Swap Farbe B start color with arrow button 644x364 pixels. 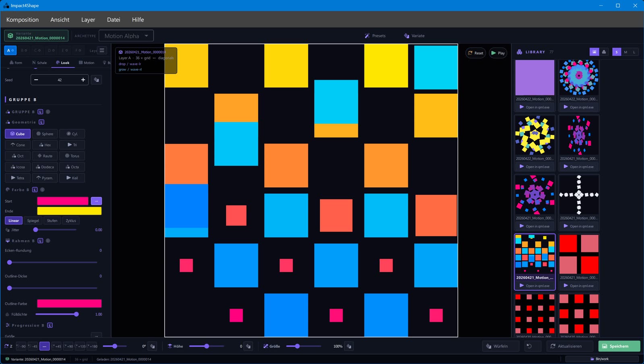[x=96, y=201]
